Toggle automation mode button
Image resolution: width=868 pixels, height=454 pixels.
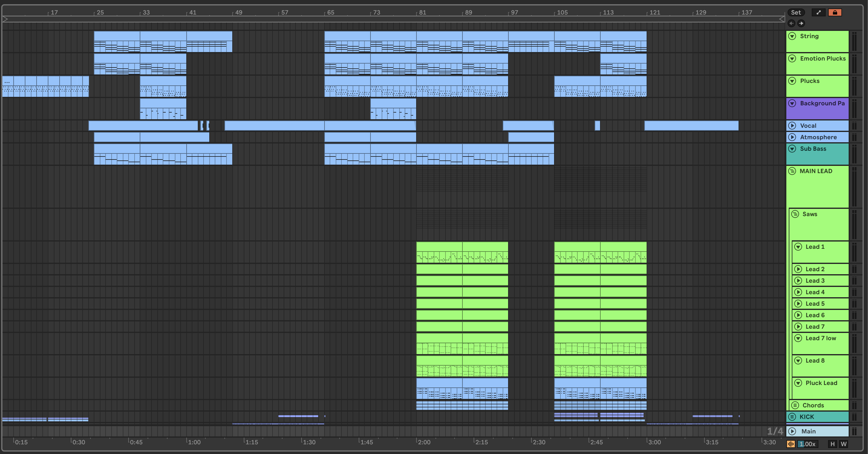pos(818,12)
